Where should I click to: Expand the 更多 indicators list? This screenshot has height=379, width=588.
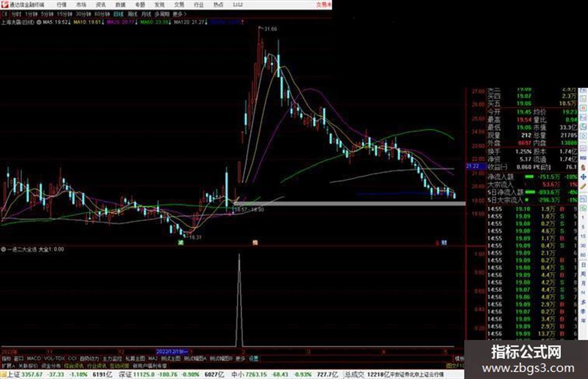click(240, 358)
